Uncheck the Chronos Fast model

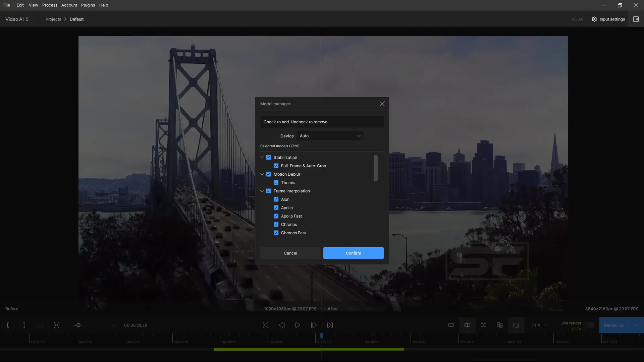276,233
